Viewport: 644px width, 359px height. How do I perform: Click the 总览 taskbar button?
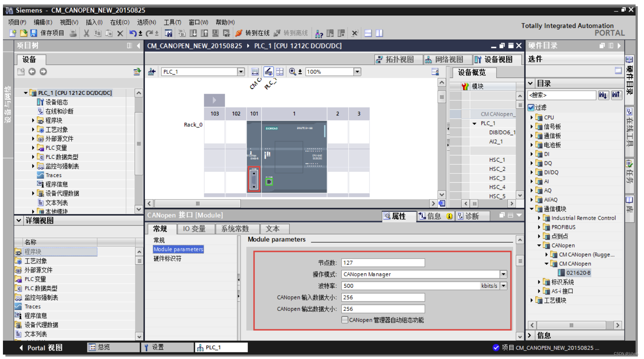113,347
